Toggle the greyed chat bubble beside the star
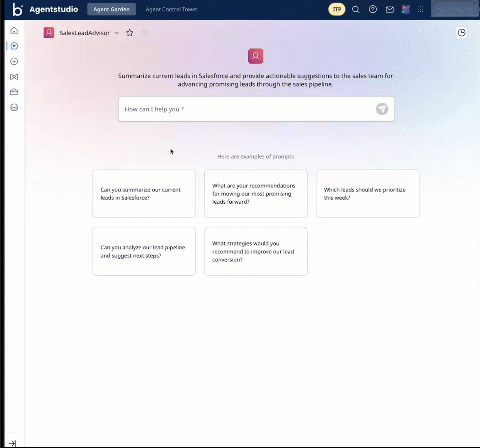The image size is (480, 448). [x=144, y=33]
